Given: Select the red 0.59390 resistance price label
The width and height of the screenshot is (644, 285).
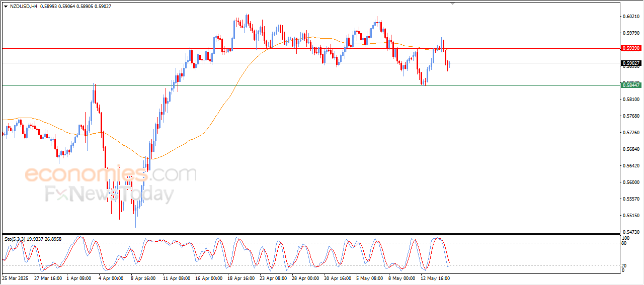Looking at the screenshot, I should (631, 48).
